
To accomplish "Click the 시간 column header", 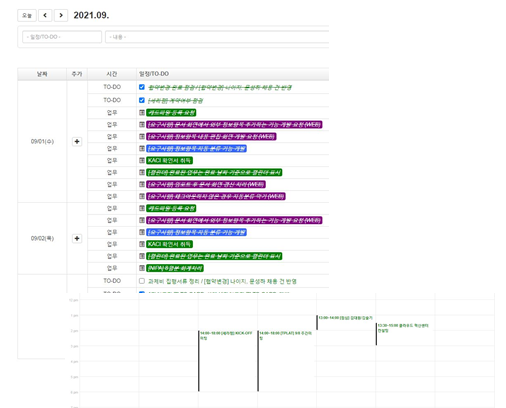I will (x=112, y=74).
